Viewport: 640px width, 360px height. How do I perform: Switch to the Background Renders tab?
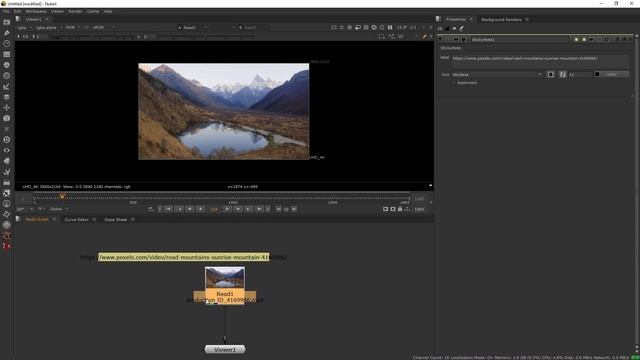coord(501,20)
